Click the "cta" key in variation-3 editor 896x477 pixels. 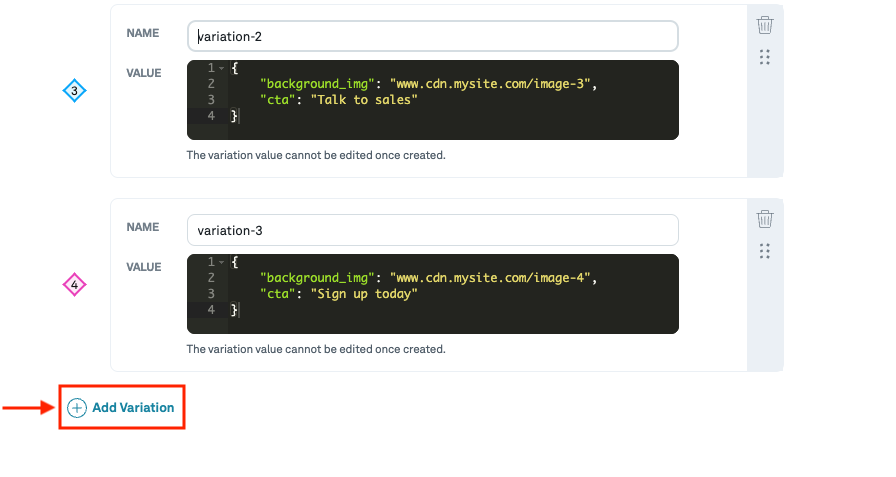tap(278, 294)
